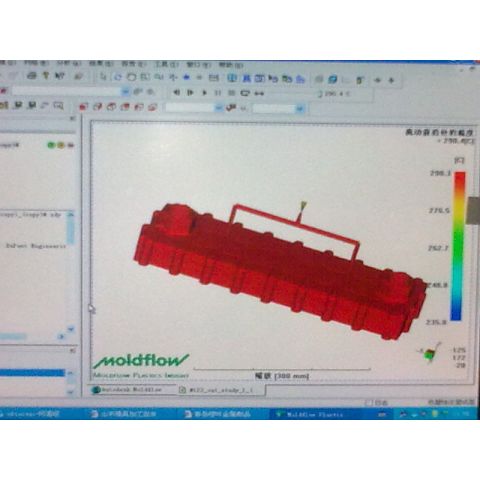The width and height of the screenshot is (480, 480).
Task: Click the down arrow of study tasks scrollbar
Action: tap(71, 329)
